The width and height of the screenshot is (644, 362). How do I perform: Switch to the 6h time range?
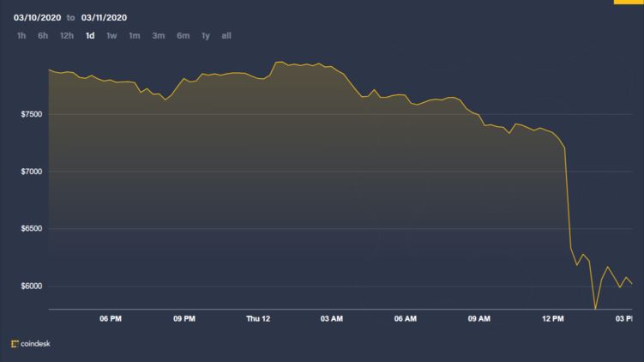coord(43,35)
